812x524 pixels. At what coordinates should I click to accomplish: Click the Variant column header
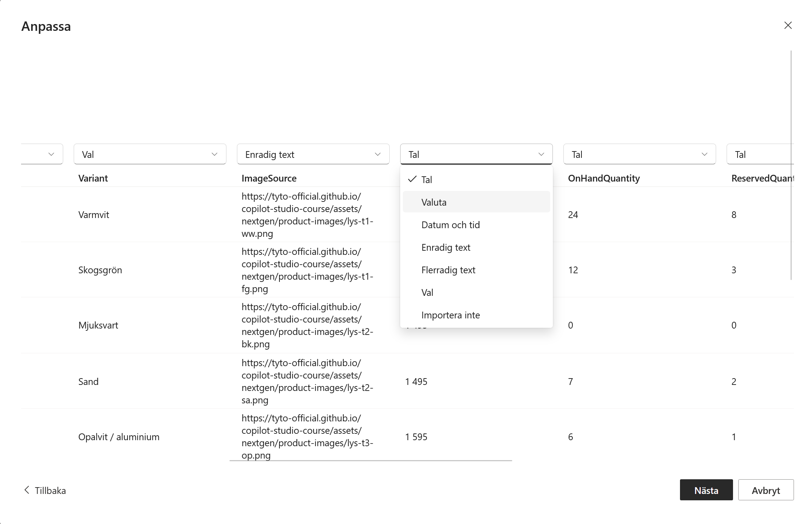pyautogui.click(x=93, y=178)
